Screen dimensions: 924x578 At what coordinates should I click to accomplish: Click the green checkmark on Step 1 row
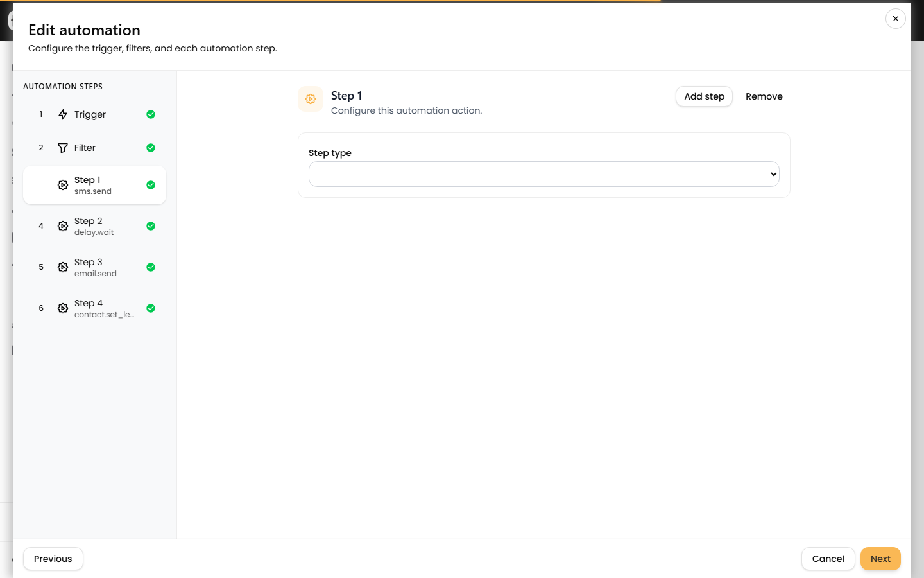click(x=151, y=185)
